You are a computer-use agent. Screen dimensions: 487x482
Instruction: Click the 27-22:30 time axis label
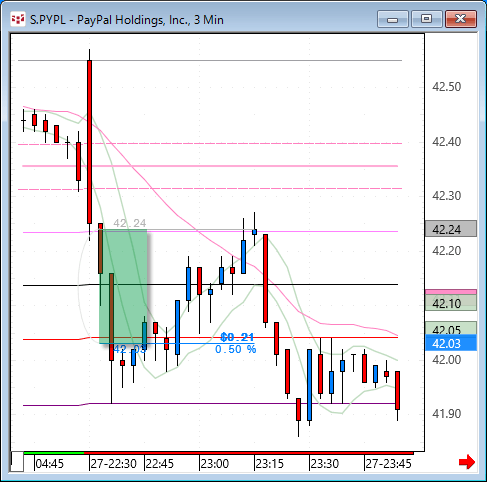coord(113,464)
